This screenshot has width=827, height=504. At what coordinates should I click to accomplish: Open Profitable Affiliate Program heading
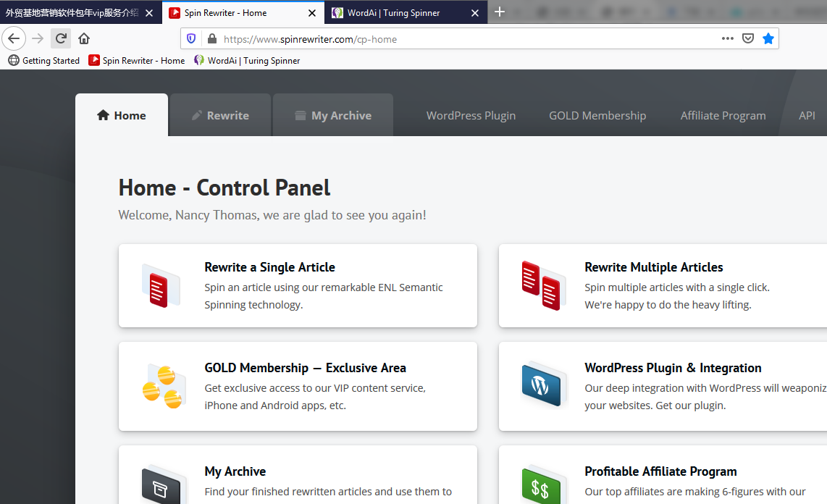[660, 471]
